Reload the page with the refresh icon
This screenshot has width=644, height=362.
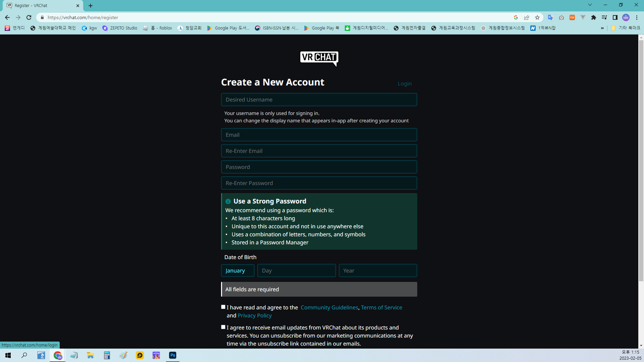29,17
